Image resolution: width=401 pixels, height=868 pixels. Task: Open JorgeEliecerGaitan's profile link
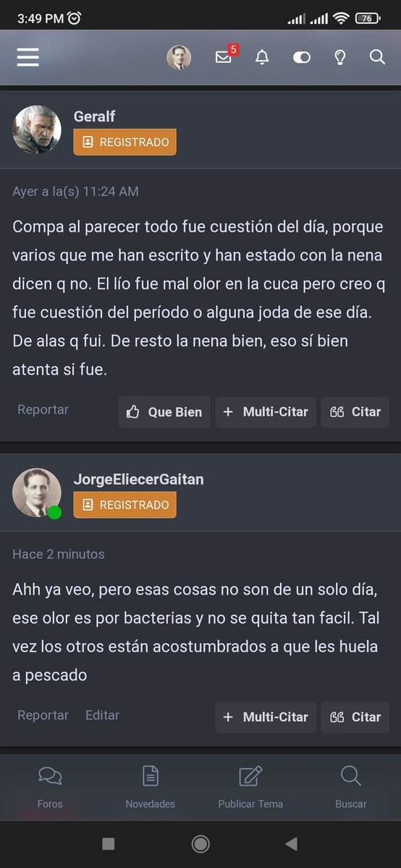138,479
